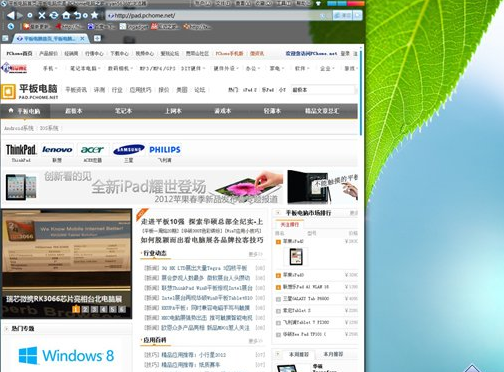Open the PChome手机版 link
The width and height of the screenshot is (504, 372).
point(229,54)
